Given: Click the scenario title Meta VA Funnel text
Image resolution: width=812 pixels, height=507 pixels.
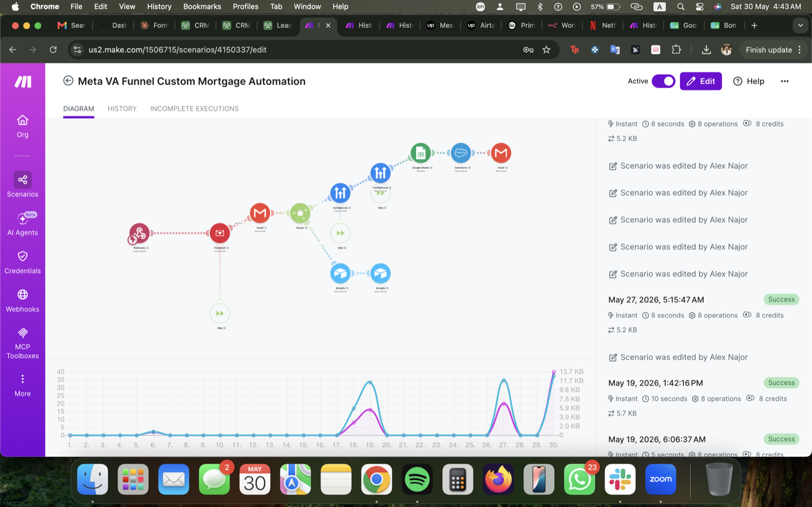Looking at the screenshot, I should point(192,81).
